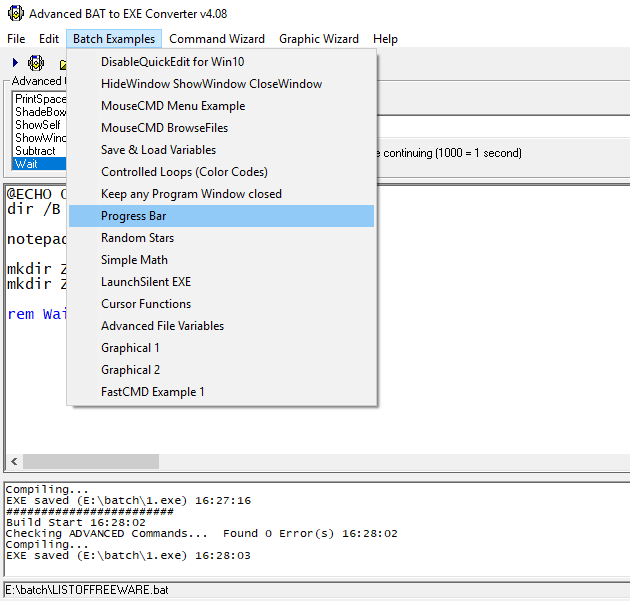Click the E:\batch\LISTOFFREEWARE.bat status path

[x=87, y=590]
